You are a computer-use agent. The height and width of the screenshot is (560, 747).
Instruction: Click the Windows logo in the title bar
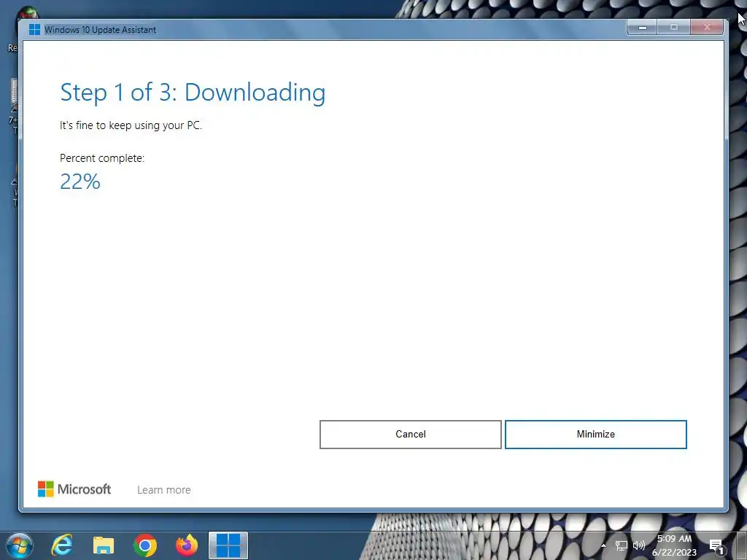tap(34, 29)
